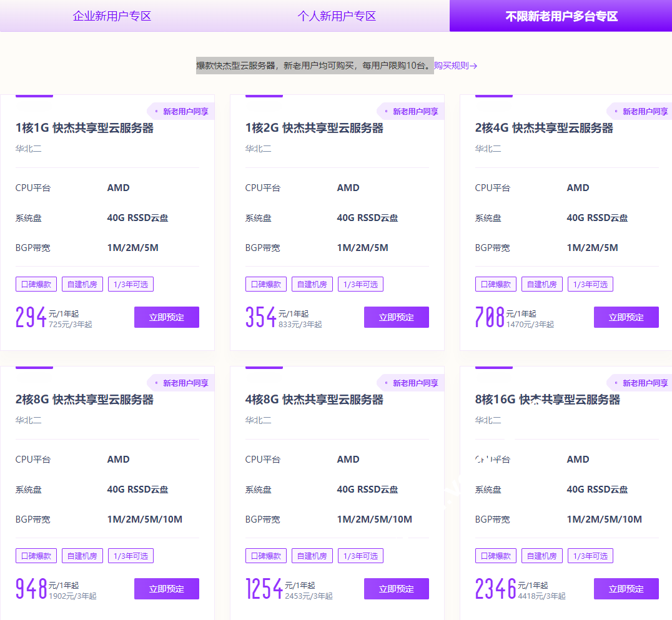Select the 自建机房 tag on the 8核16G card
This screenshot has width=672, height=620.
click(541, 556)
